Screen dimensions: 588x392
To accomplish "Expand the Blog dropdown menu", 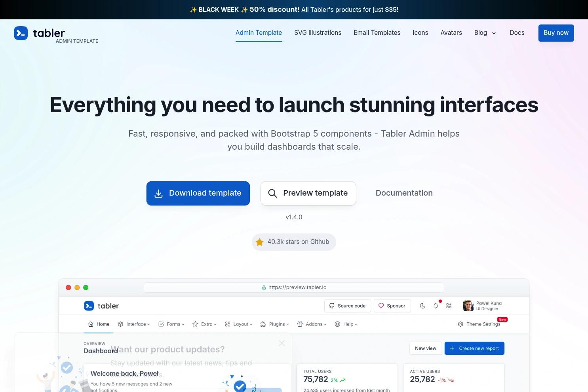I will pyautogui.click(x=485, y=33).
